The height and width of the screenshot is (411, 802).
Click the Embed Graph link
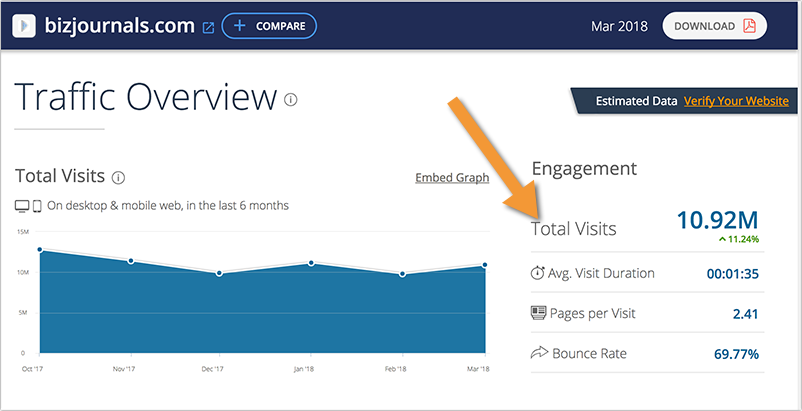(x=452, y=178)
